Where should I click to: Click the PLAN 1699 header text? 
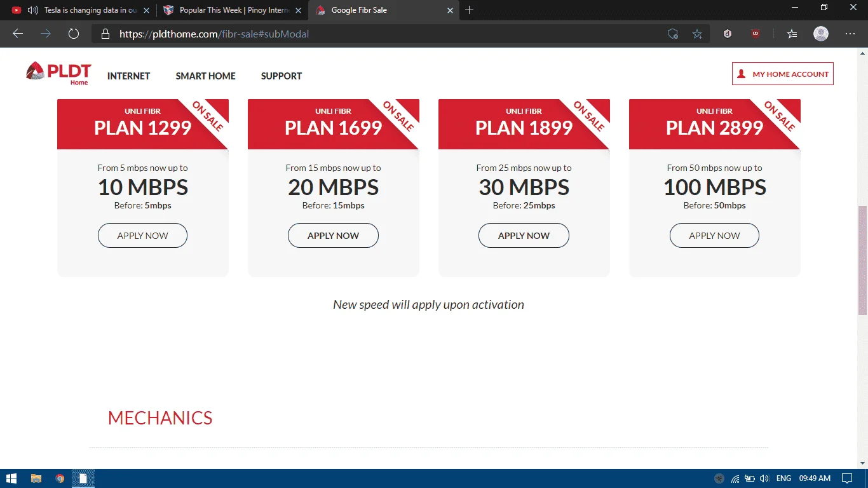pyautogui.click(x=334, y=128)
